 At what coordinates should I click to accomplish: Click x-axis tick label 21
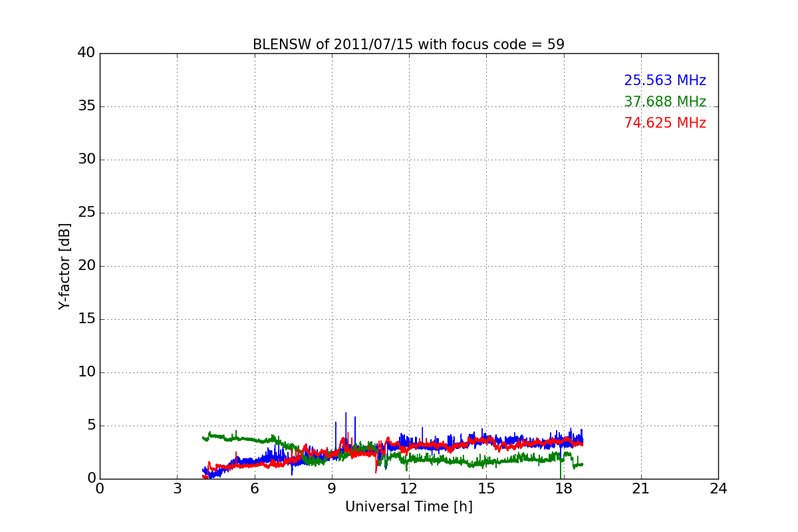pyautogui.click(x=641, y=489)
